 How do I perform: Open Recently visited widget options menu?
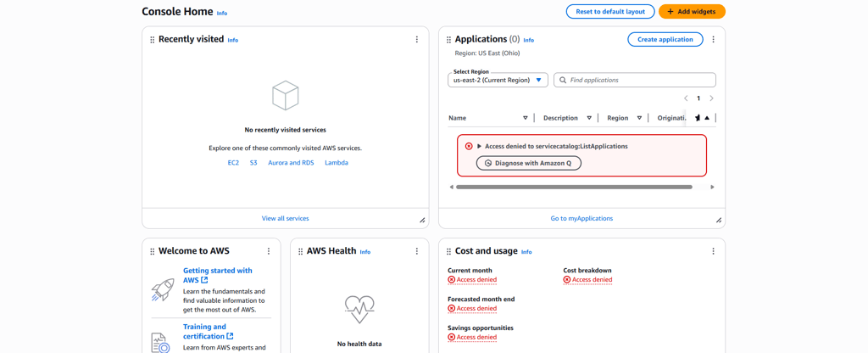417,39
